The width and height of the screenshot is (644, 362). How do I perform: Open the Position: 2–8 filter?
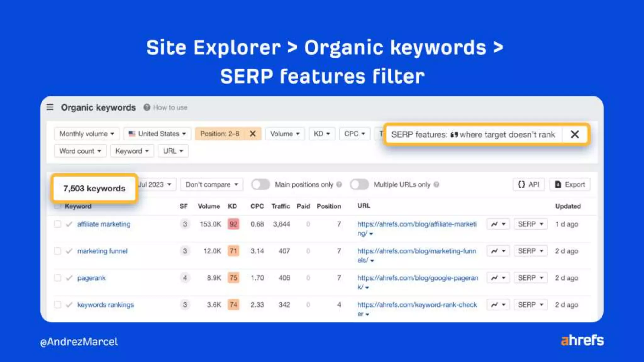220,134
